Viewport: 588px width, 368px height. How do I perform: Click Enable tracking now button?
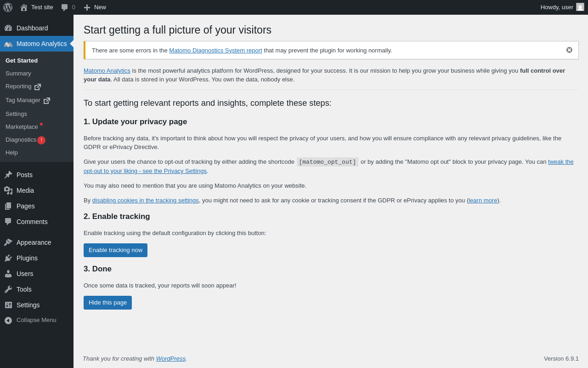click(115, 250)
